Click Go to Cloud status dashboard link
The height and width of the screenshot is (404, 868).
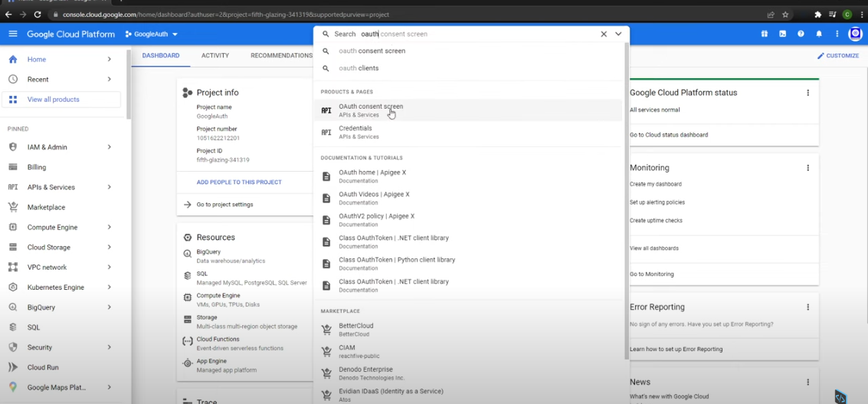[668, 135]
